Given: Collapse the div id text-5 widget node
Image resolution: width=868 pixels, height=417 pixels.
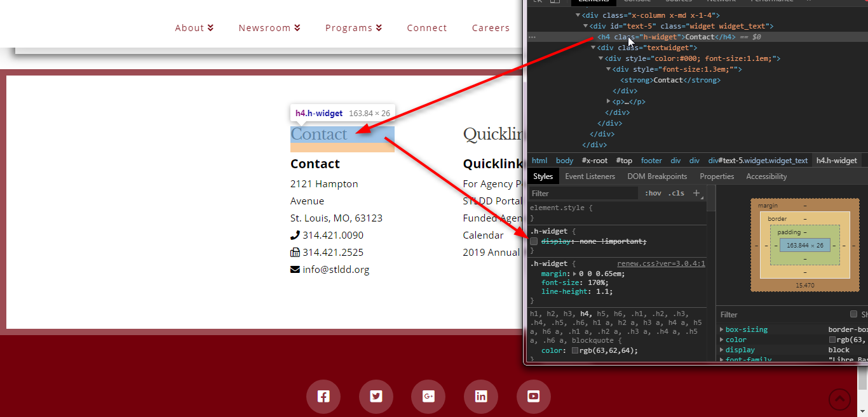Looking at the screenshot, I should [586, 26].
